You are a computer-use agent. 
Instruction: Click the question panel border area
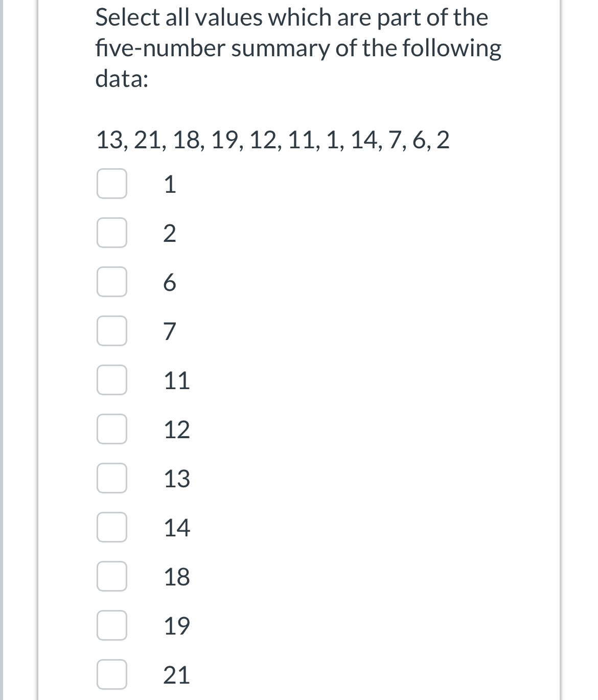pos(38,350)
